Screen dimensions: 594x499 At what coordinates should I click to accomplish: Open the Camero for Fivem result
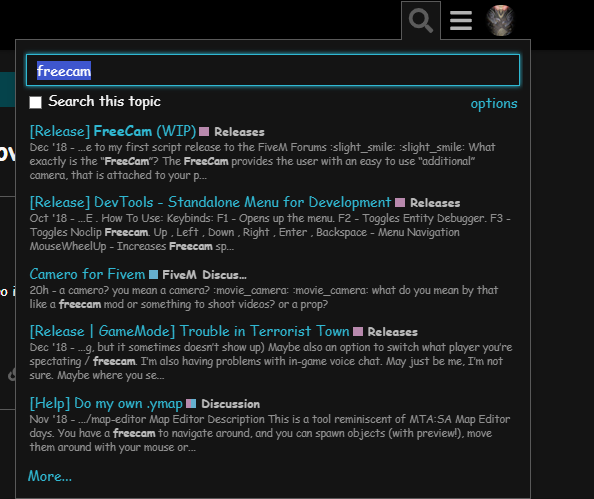(88, 274)
